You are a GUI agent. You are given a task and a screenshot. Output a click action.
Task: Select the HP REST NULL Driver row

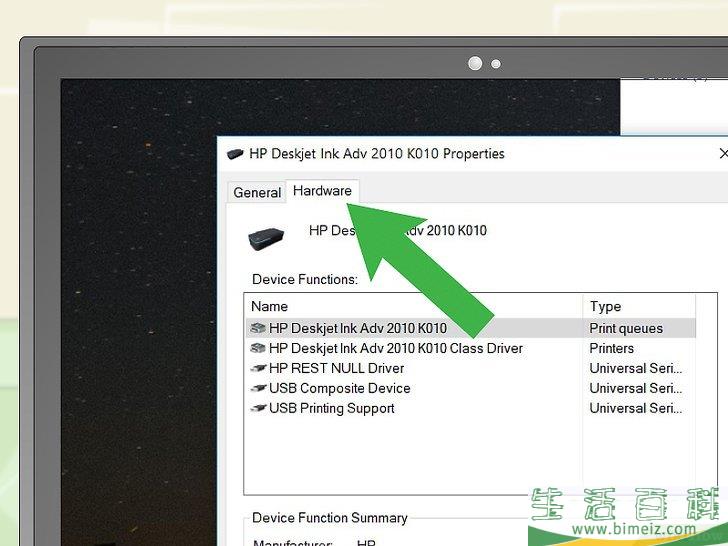470,368
